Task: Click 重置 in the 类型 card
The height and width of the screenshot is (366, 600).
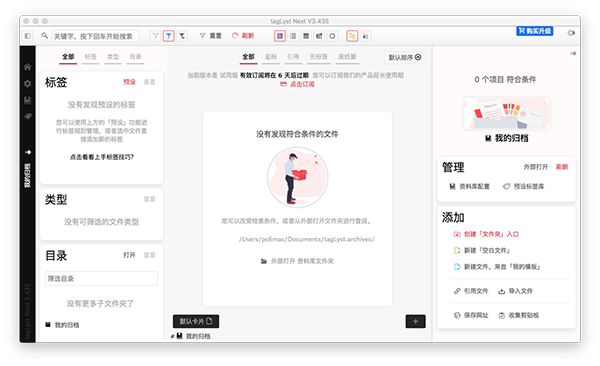Action: (150, 199)
